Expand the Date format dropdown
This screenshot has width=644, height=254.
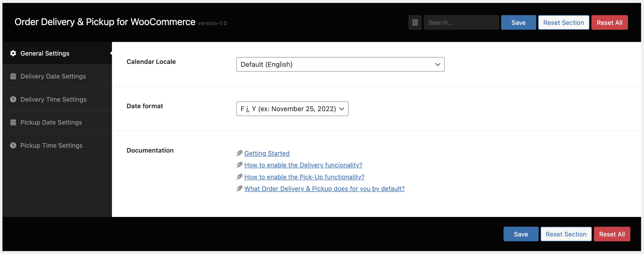pyautogui.click(x=292, y=109)
